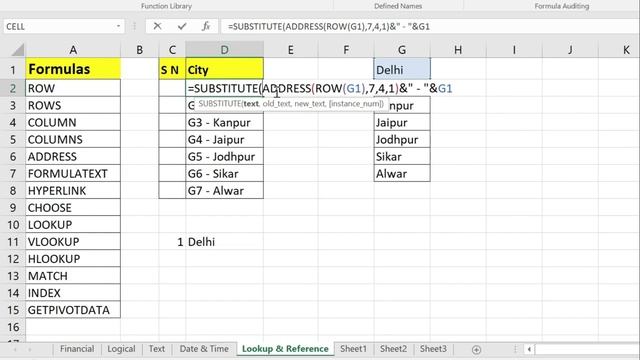Image resolution: width=640 pixels, height=360 pixels.
Task: Click the GETPIVOTDATA cell
Action: pos(73,310)
